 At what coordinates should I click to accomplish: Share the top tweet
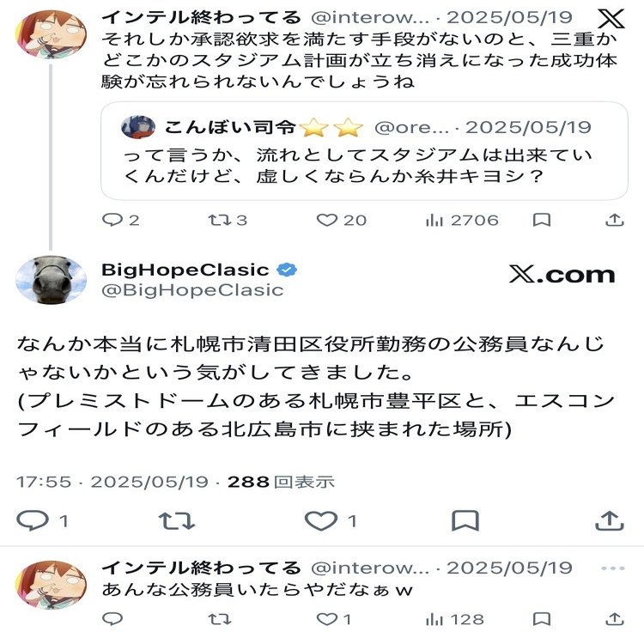[x=614, y=221]
